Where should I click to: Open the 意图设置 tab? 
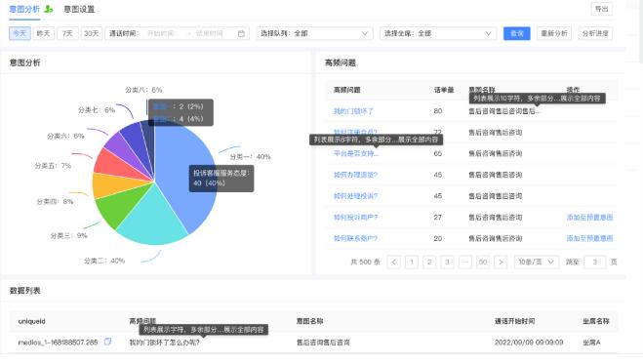79,9
